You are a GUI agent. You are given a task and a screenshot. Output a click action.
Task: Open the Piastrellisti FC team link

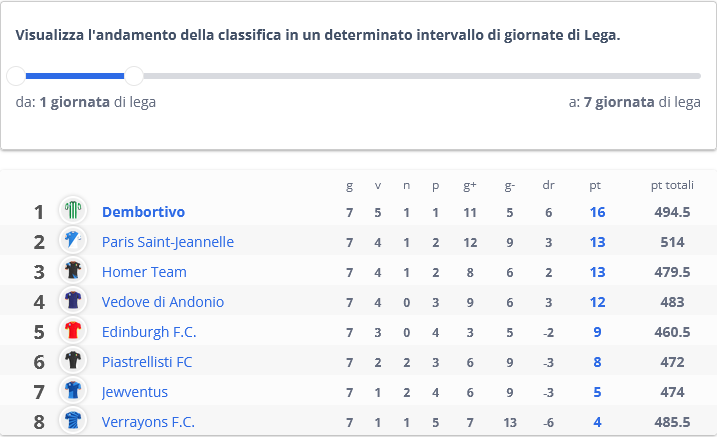point(147,362)
